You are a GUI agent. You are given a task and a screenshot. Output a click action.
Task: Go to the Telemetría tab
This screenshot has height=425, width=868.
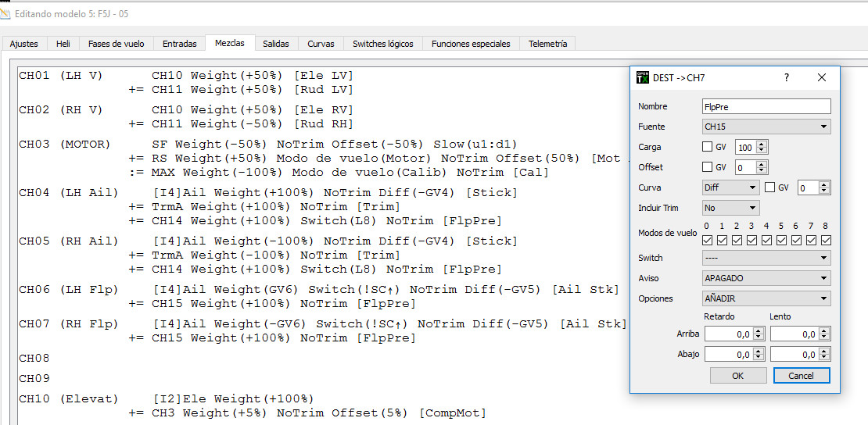[x=547, y=44]
